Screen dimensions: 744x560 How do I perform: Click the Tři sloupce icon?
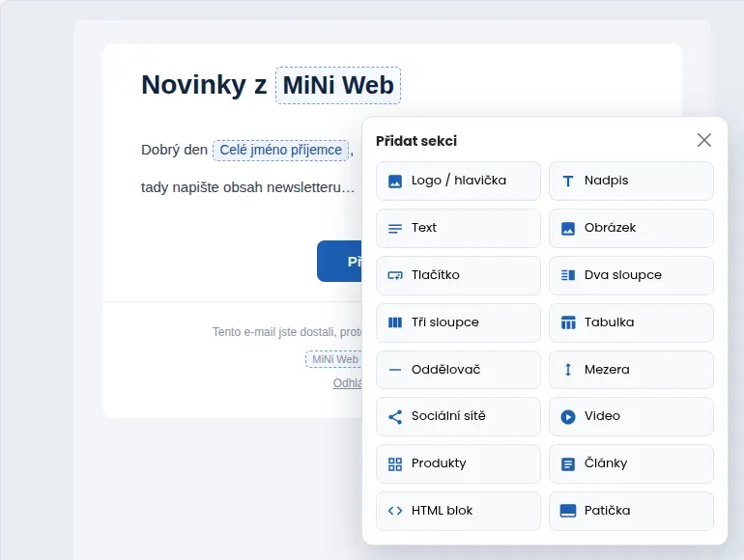click(x=395, y=322)
